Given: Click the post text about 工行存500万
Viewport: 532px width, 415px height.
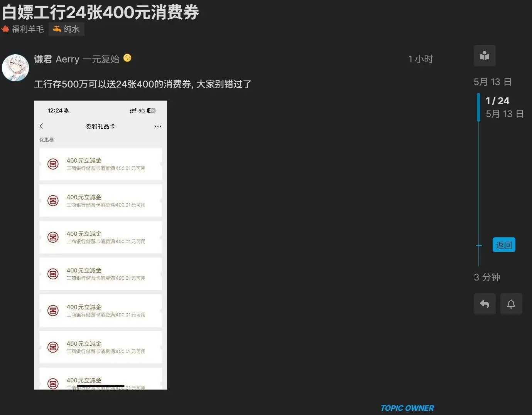Looking at the screenshot, I should (143, 84).
